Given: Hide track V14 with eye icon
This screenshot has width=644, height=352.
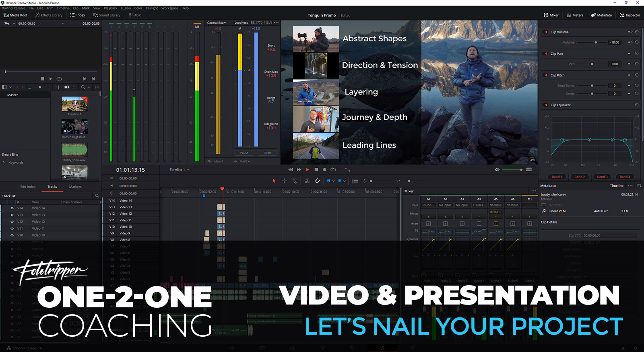Looking at the screenshot, I should 12,208.
